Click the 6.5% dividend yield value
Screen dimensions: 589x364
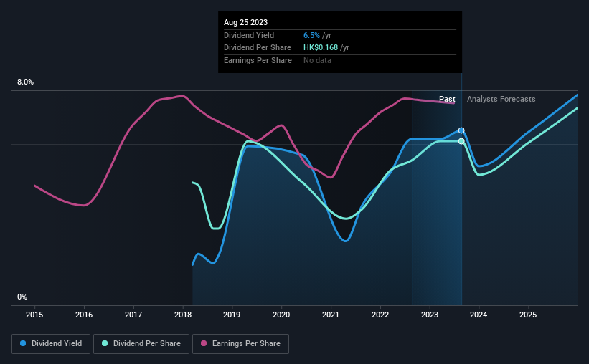coord(311,35)
